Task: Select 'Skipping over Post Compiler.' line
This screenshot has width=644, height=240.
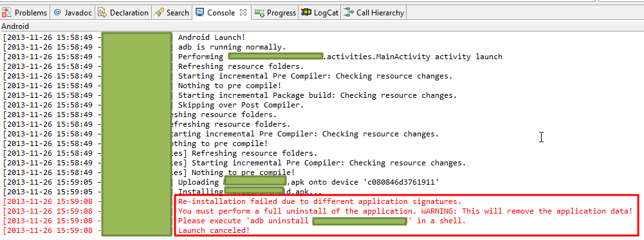Action: click(x=241, y=105)
